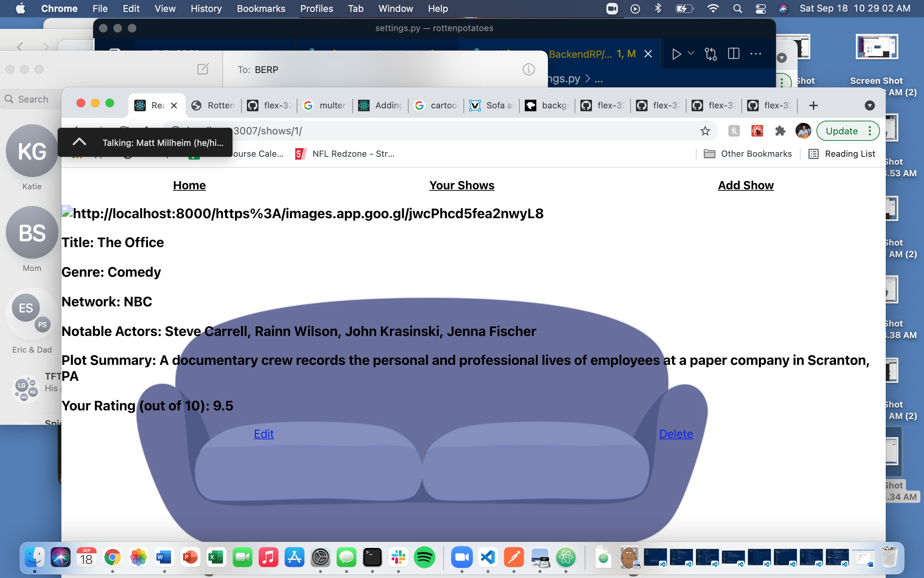
Task: Open the Your Shows link
Action: [x=462, y=185]
